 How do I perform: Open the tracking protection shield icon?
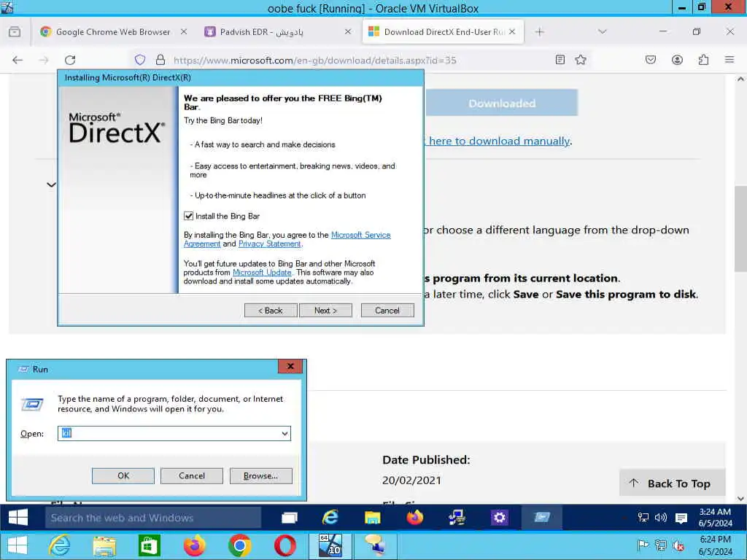139,60
